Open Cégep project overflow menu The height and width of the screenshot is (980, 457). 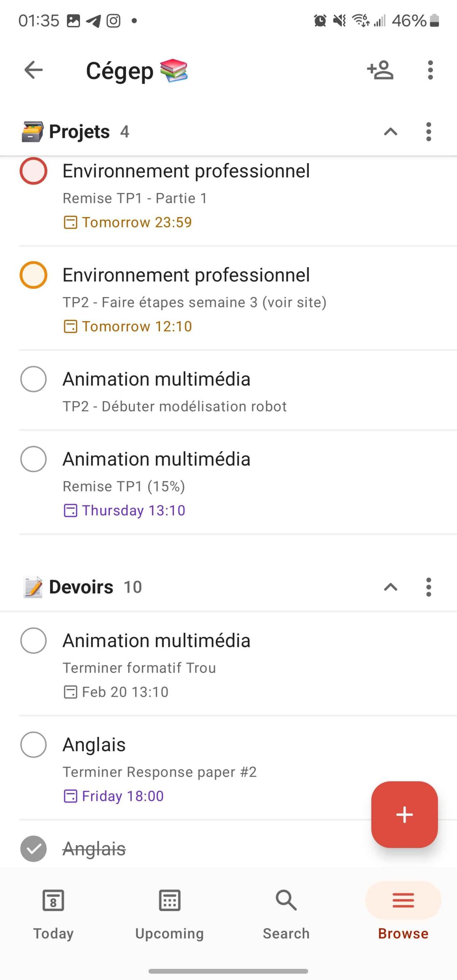430,70
